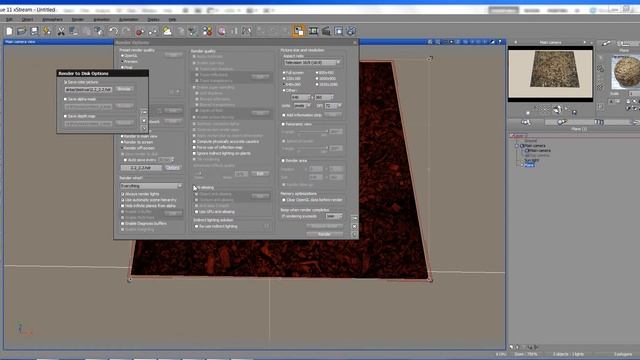Image resolution: width=640 pixels, height=360 pixels.
Task: Open the picture size units dropdown
Action: pyautogui.click(x=302, y=106)
